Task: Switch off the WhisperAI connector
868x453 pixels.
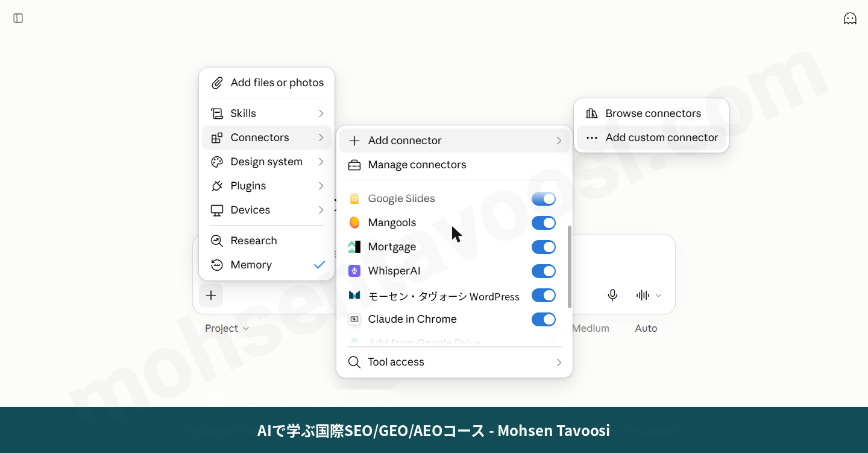Action: pos(544,271)
